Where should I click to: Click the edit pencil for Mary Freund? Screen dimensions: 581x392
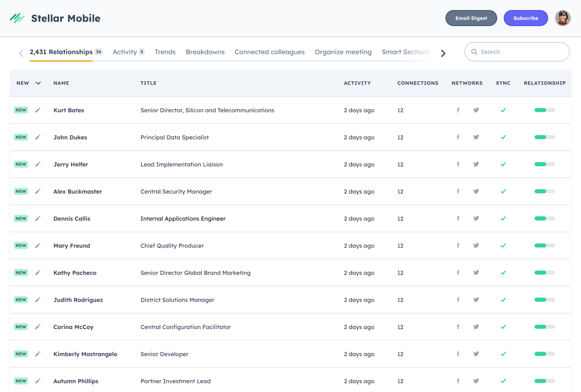pyautogui.click(x=38, y=246)
